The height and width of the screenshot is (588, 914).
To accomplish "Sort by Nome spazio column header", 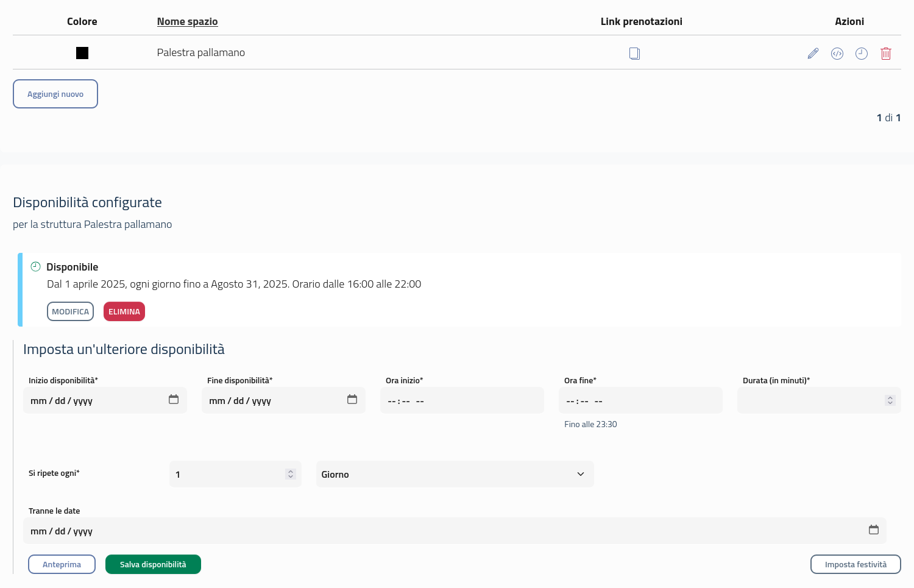I will [x=187, y=21].
